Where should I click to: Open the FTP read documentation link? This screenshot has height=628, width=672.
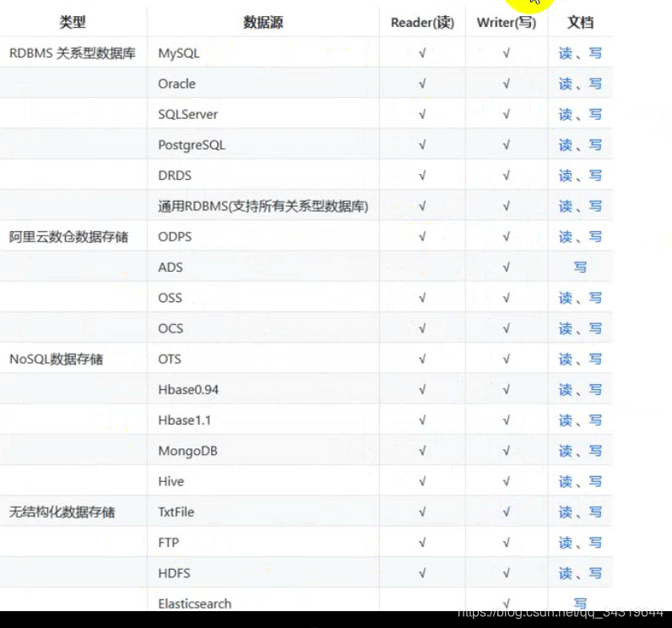coord(566,543)
